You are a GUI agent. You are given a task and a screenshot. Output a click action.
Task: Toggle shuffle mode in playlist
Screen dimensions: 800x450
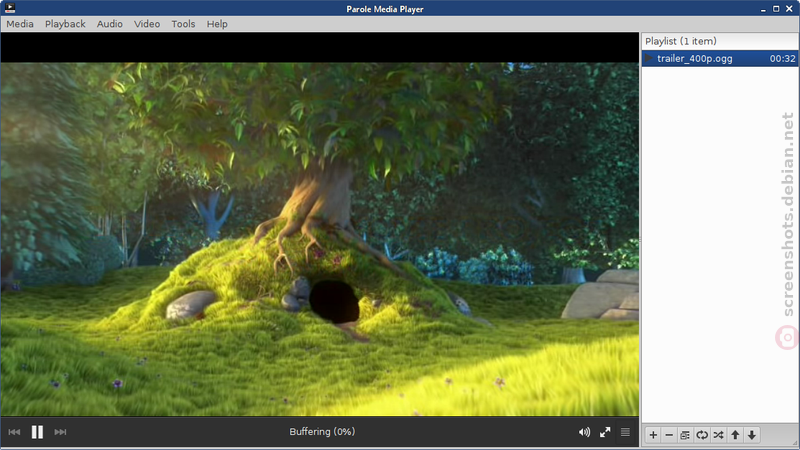[x=718, y=435]
